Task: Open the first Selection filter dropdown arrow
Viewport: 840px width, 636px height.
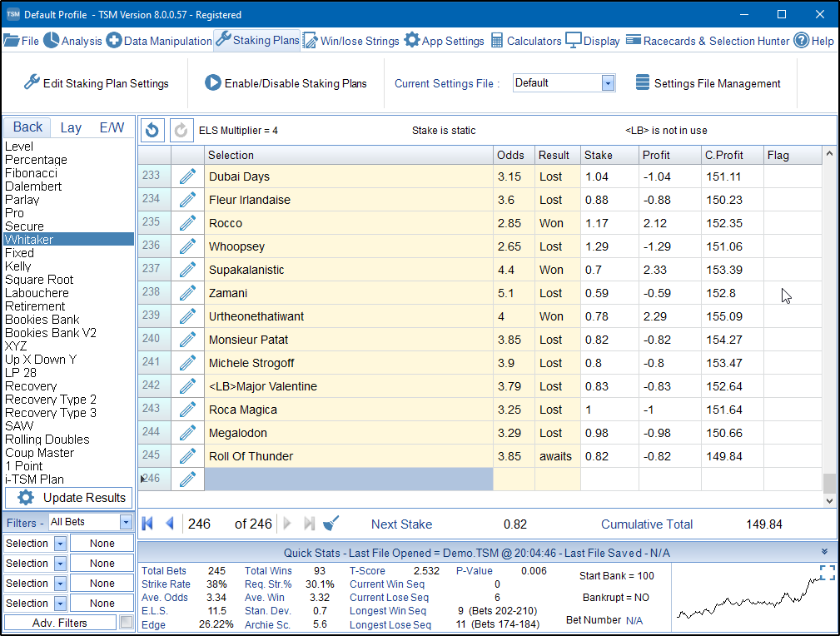Action: coord(60,544)
